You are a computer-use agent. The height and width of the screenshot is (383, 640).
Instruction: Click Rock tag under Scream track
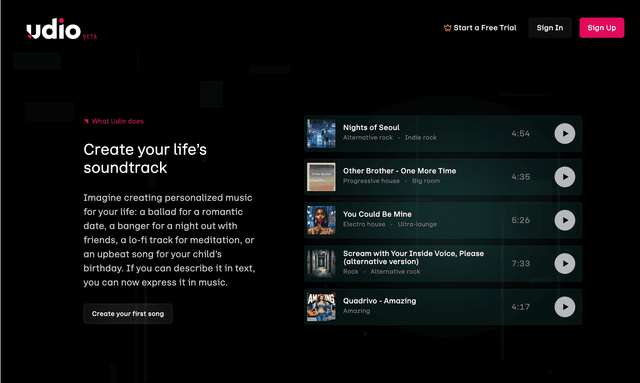[x=351, y=272]
